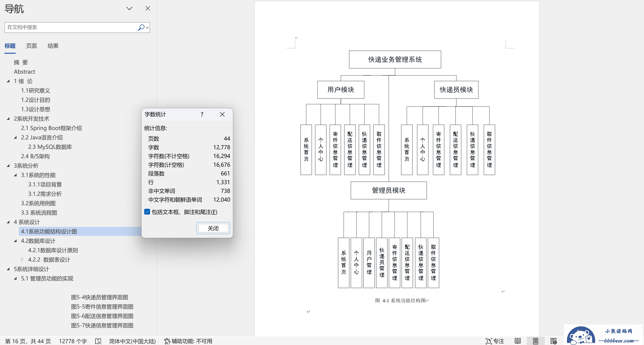Jump to 图5-7快递信息管理界面图 heading
This screenshot has height=345, width=644.
tap(102, 326)
